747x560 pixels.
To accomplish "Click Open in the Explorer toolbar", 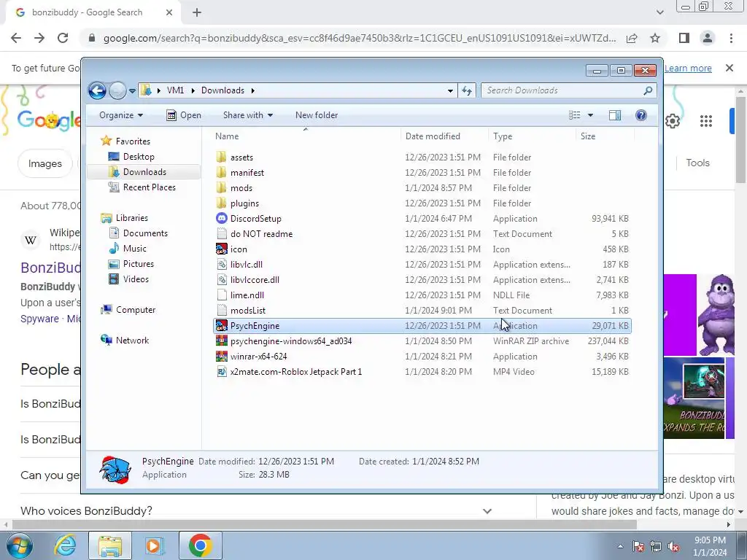I will click(x=184, y=115).
